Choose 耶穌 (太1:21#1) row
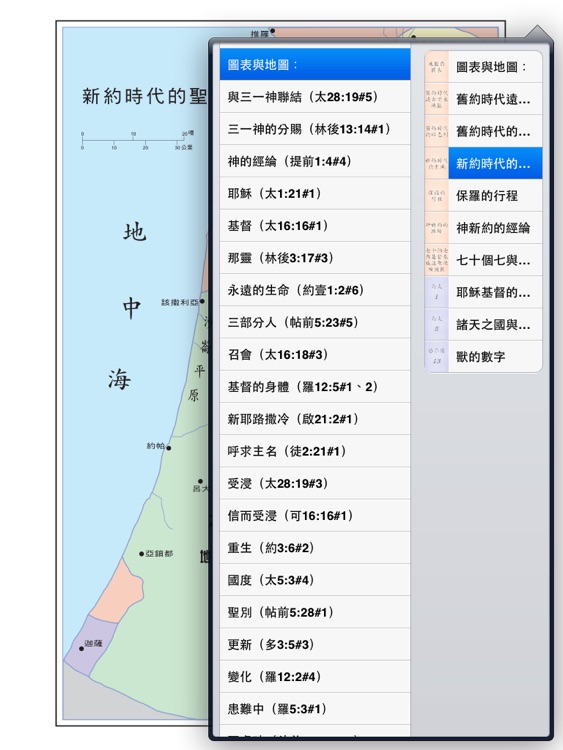Viewport: 563px width, 750px height. (315, 194)
